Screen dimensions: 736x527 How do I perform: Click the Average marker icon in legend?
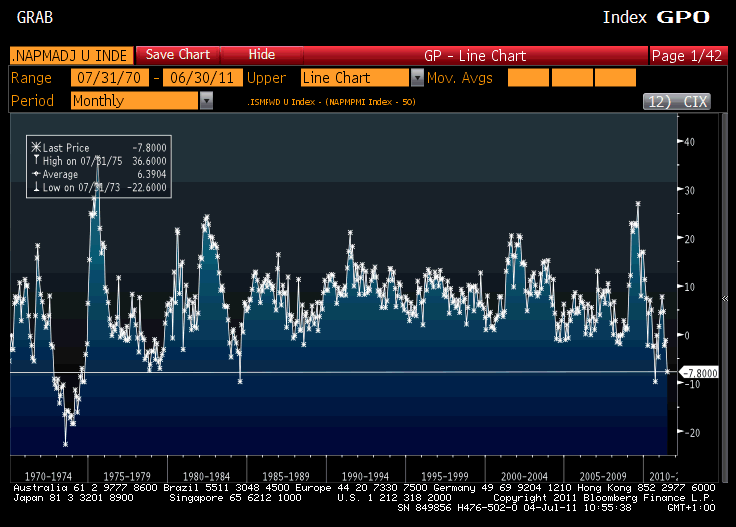35,173
